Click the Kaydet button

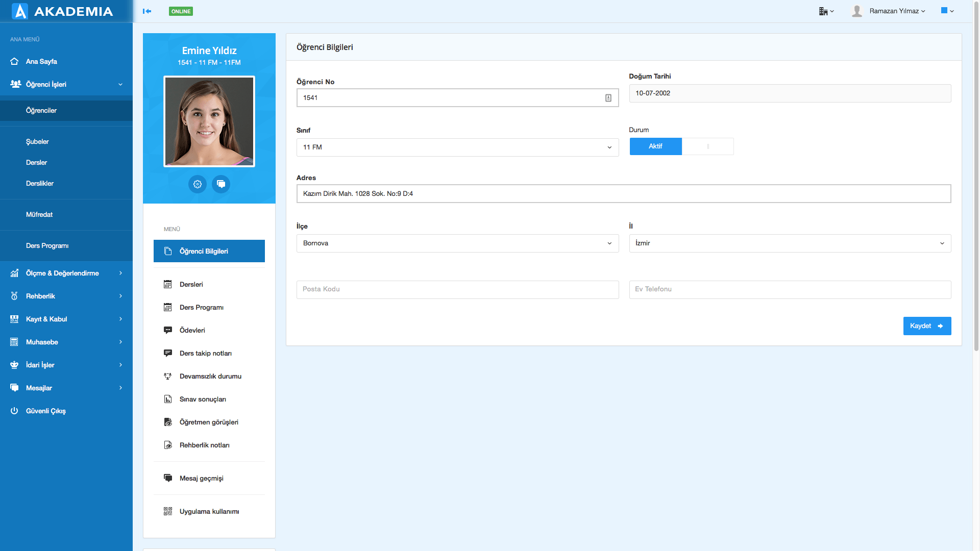coord(927,326)
